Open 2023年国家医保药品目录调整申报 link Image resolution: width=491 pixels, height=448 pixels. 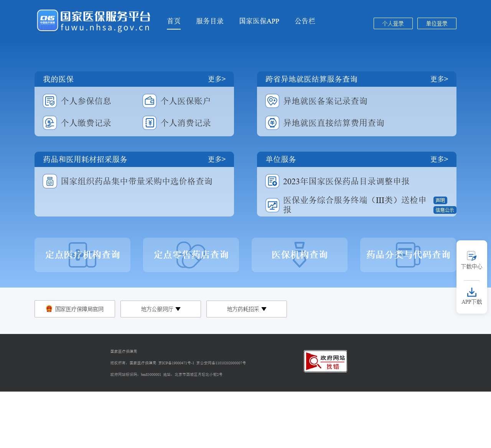click(x=346, y=181)
